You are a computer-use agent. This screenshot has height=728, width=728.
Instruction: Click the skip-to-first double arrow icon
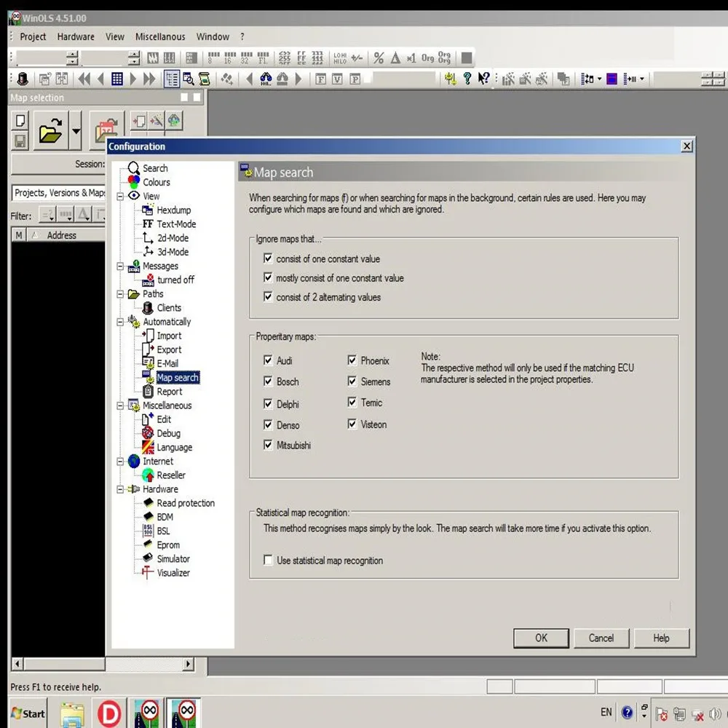84,79
